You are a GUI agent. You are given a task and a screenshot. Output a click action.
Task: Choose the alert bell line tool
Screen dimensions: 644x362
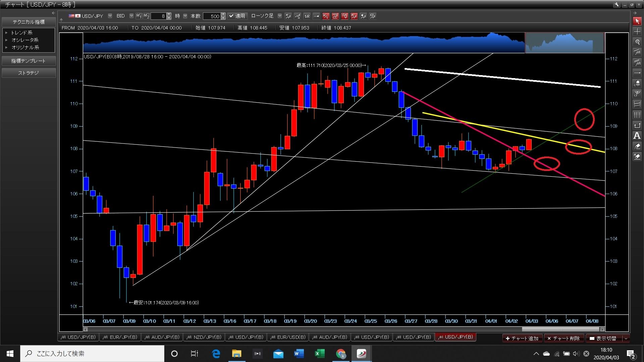click(x=637, y=83)
